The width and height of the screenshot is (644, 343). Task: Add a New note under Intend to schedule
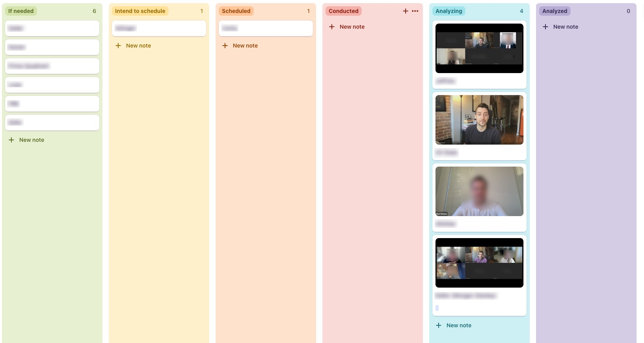(x=133, y=46)
